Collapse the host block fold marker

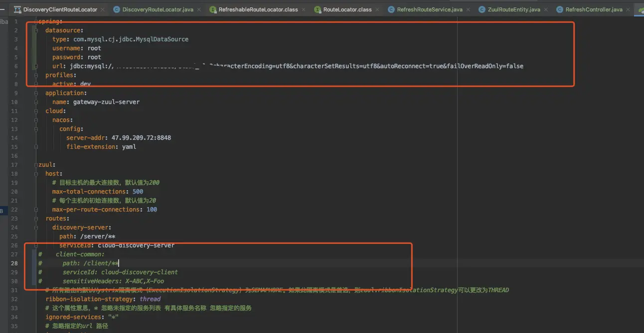click(x=36, y=174)
